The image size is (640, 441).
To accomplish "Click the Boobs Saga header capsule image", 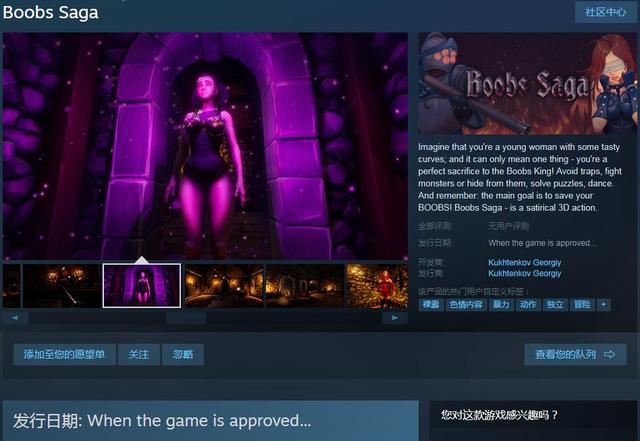I will pos(527,84).
